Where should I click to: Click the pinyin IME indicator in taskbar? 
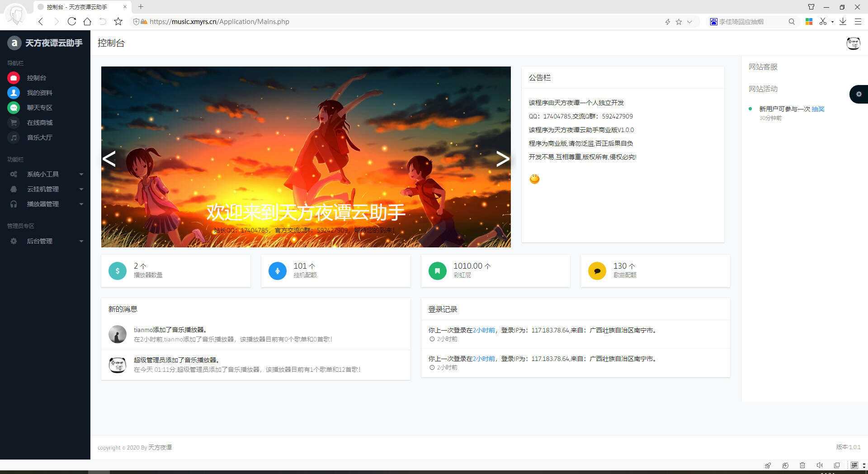pos(854,465)
